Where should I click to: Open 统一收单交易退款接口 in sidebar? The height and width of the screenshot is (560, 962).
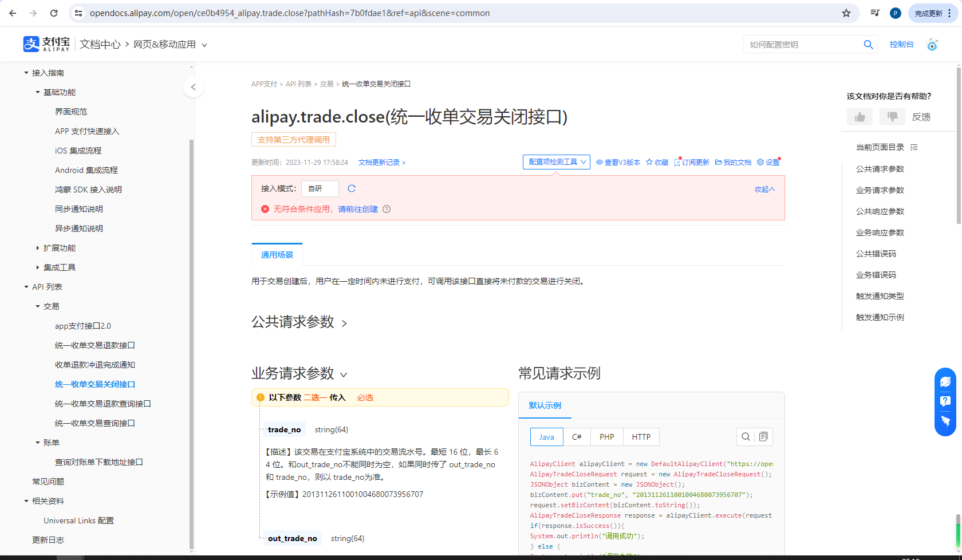coord(95,345)
